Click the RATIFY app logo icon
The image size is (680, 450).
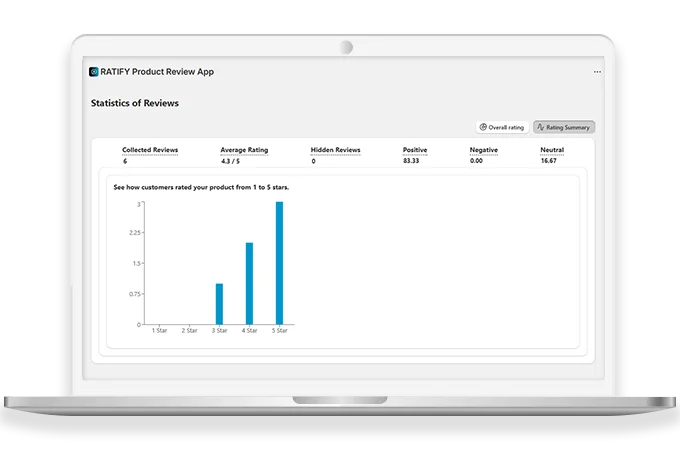(x=94, y=72)
